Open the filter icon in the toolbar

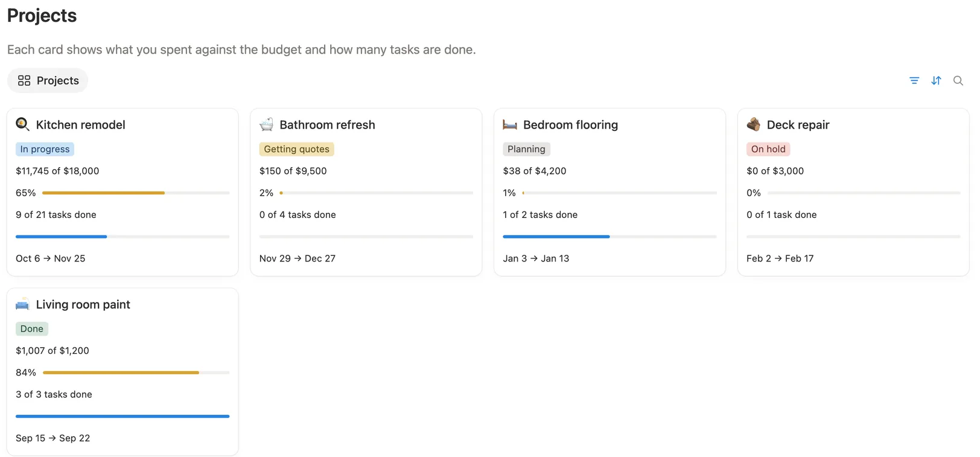(x=914, y=80)
